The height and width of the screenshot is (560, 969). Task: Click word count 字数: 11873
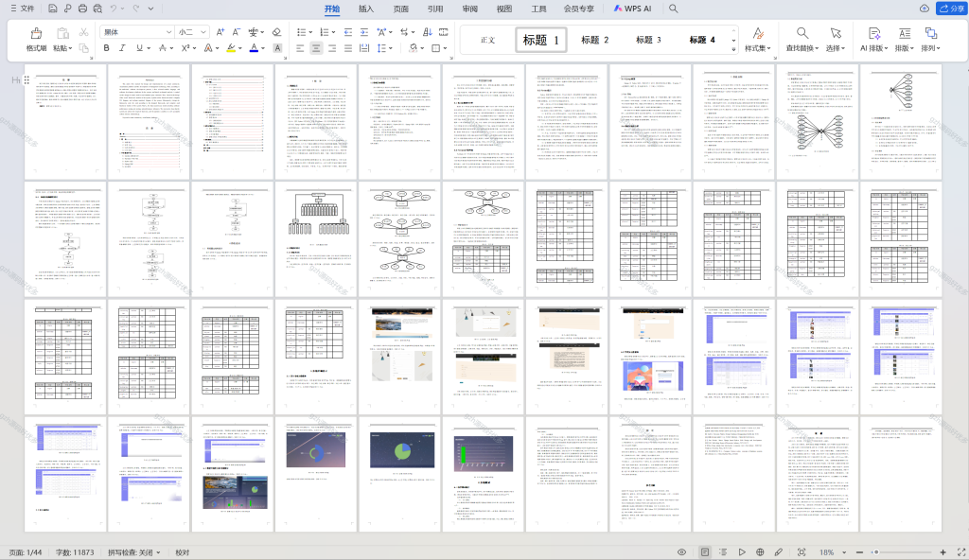[x=75, y=552]
